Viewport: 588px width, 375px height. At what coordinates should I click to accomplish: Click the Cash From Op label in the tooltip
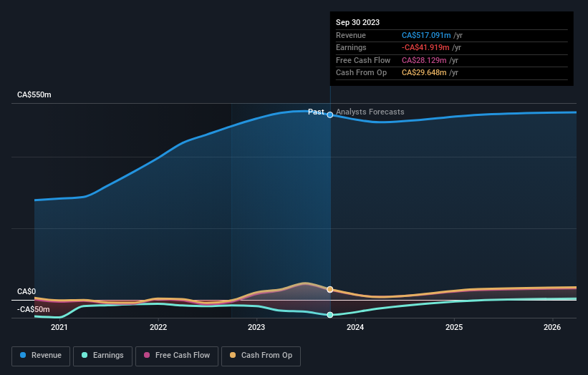pos(361,73)
